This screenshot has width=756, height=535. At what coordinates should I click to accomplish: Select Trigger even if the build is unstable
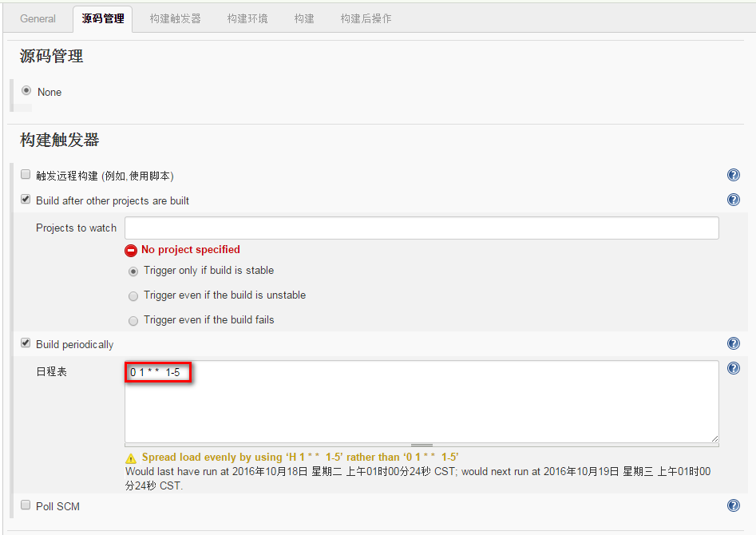[133, 296]
